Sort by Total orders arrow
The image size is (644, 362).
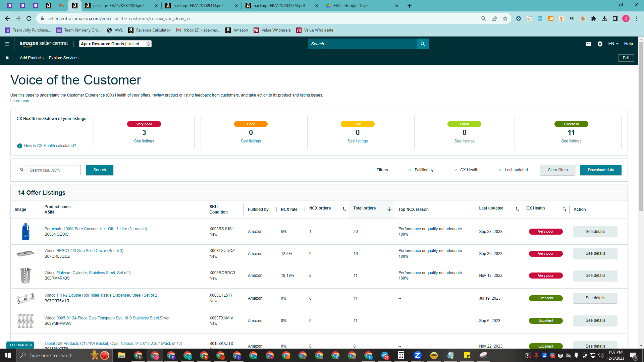pos(389,209)
